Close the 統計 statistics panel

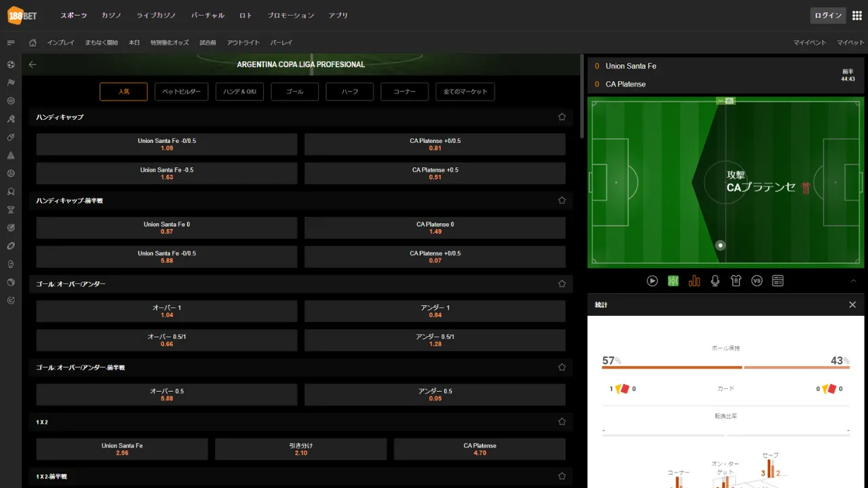click(x=852, y=305)
